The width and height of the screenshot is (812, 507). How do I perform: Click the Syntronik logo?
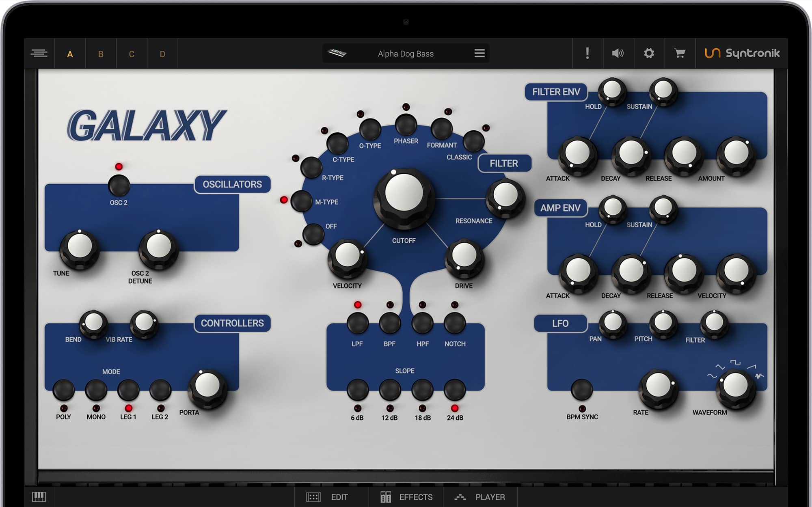[742, 53]
